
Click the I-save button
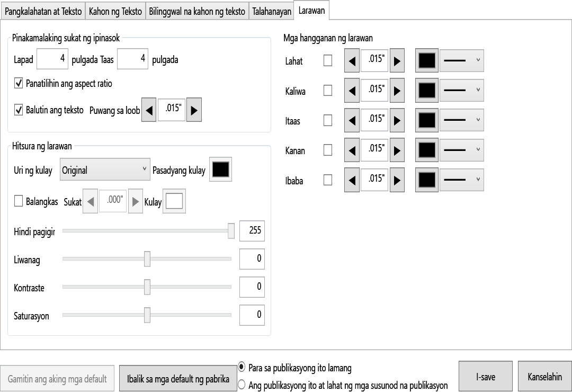(x=486, y=376)
